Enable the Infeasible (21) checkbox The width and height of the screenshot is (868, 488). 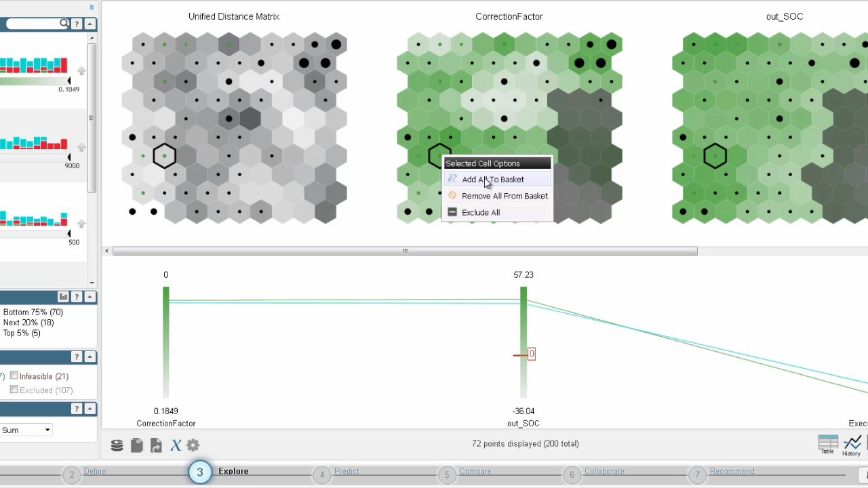[14, 376]
